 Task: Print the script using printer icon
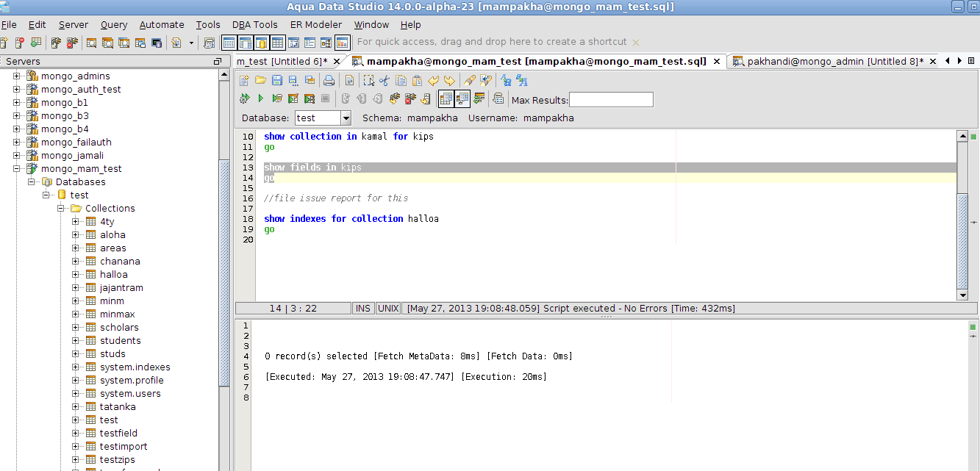(329, 80)
